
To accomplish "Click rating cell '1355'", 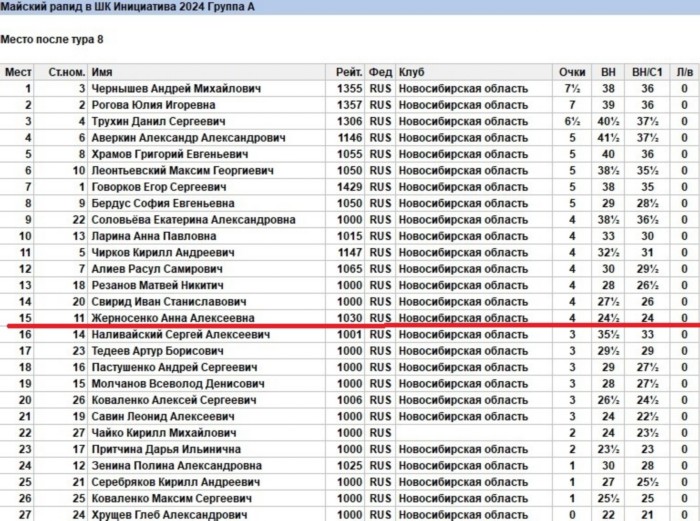I will pyautogui.click(x=350, y=88).
